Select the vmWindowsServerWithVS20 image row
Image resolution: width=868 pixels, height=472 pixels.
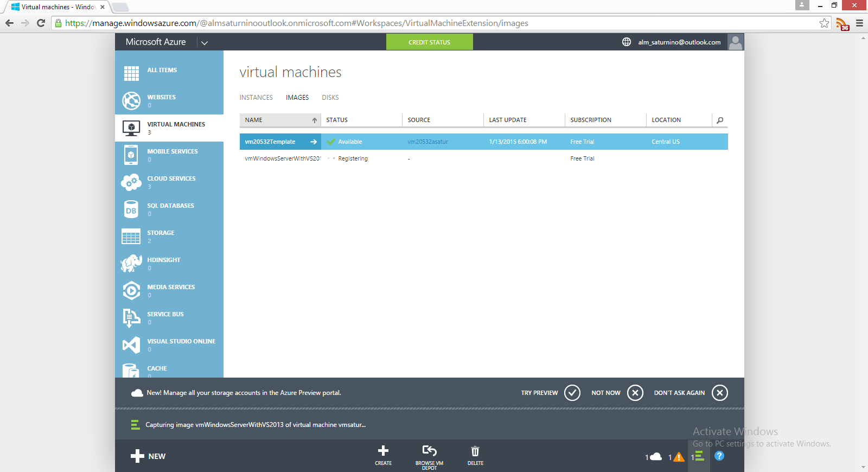point(484,158)
